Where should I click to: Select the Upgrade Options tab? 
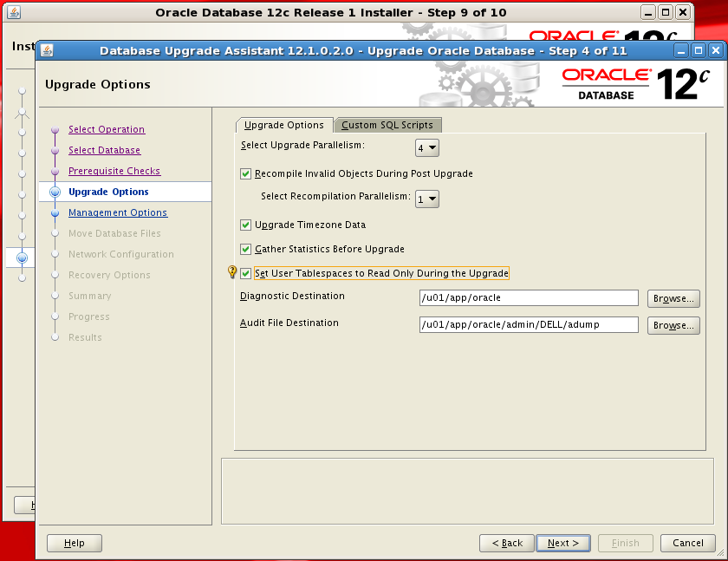pos(284,125)
